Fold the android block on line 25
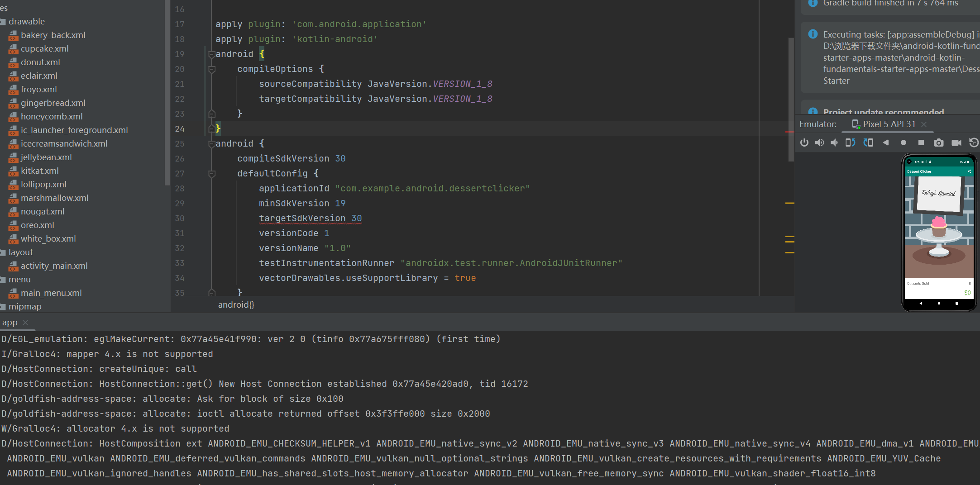980x485 pixels. [x=211, y=144]
